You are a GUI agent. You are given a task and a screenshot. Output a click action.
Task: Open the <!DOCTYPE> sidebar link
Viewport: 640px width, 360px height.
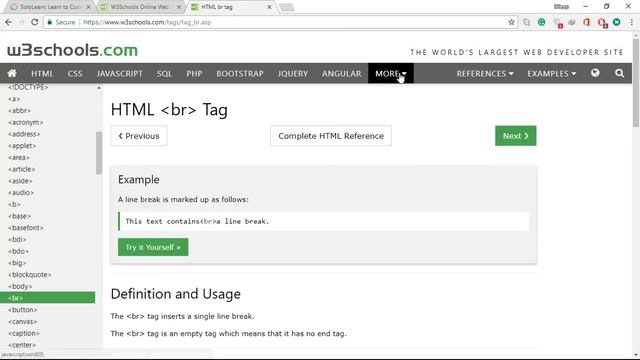28,87
